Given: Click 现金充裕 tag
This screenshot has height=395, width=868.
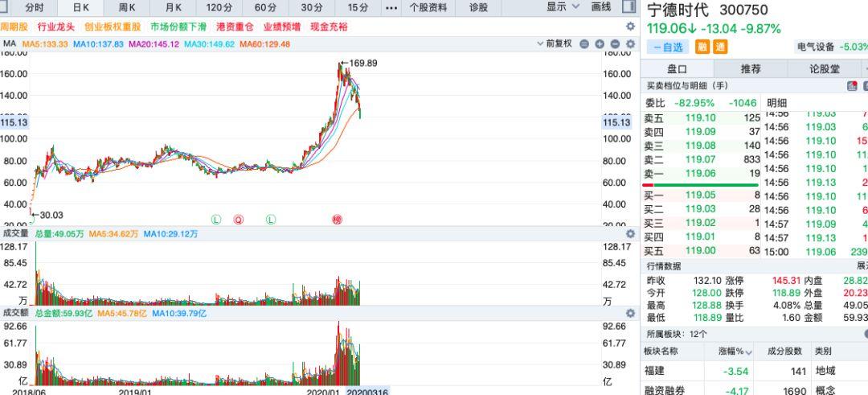Looking at the screenshot, I should click(x=329, y=27).
